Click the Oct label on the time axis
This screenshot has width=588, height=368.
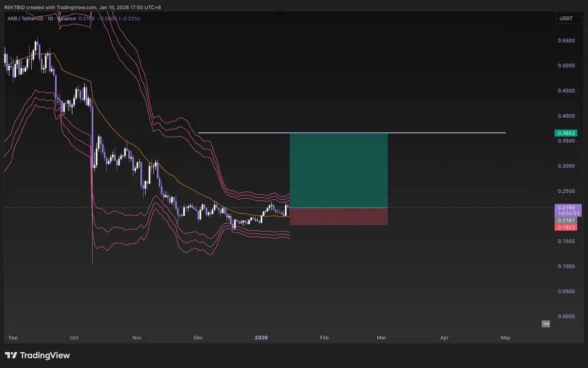tap(74, 338)
